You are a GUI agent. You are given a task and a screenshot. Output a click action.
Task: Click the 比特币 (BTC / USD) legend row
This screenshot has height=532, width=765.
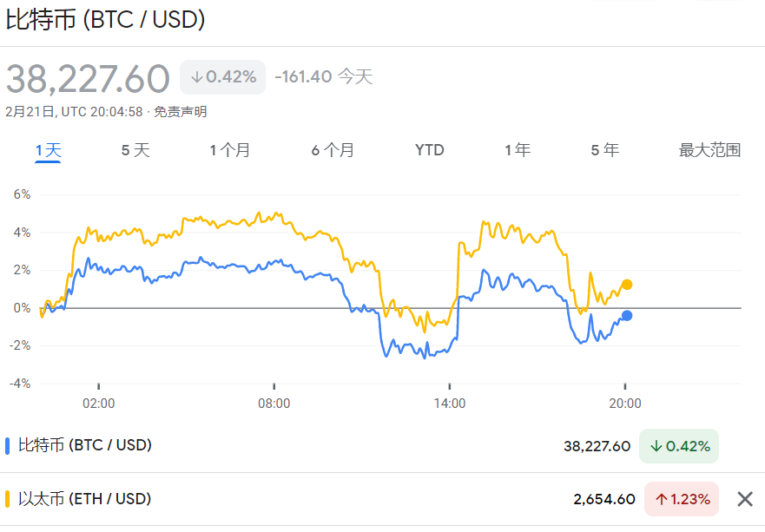(x=85, y=445)
